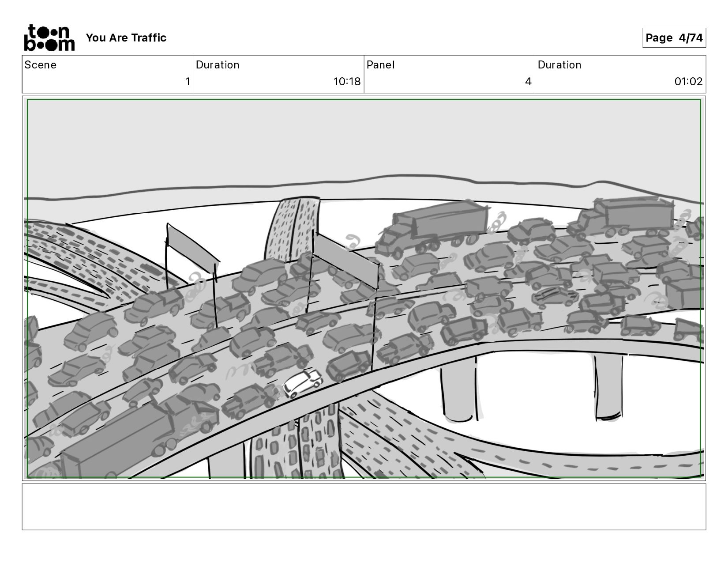The width and height of the screenshot is (728, 563).
Task: Select the scene duration value '10:18'
Action: 347,82
